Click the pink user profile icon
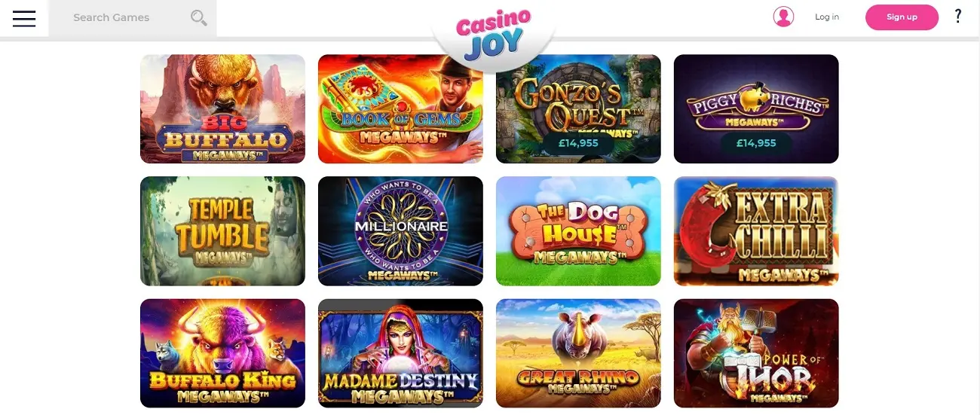This screenshot has width=980, height=415. click(783, 17)
